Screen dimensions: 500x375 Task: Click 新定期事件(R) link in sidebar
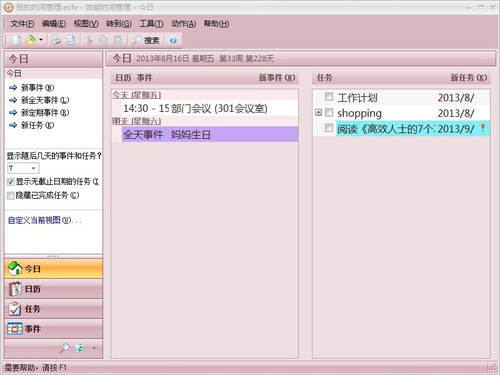pyautogui.click(x=45, y=113)
